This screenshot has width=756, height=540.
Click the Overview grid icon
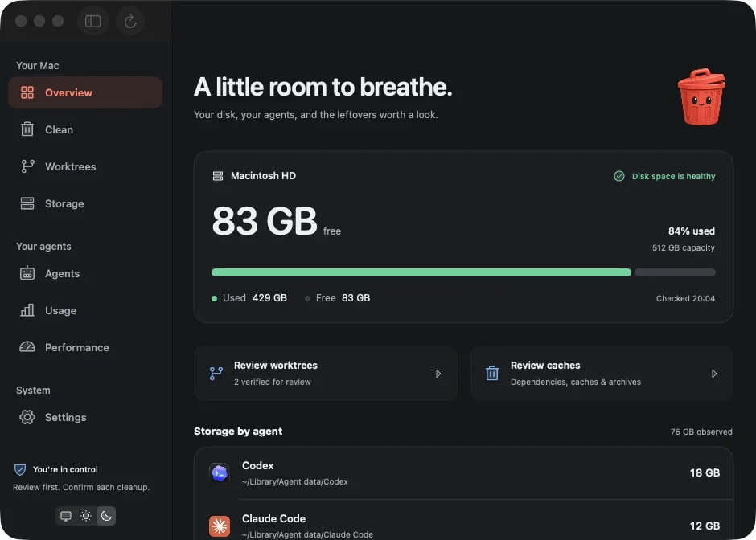(27, 92)
